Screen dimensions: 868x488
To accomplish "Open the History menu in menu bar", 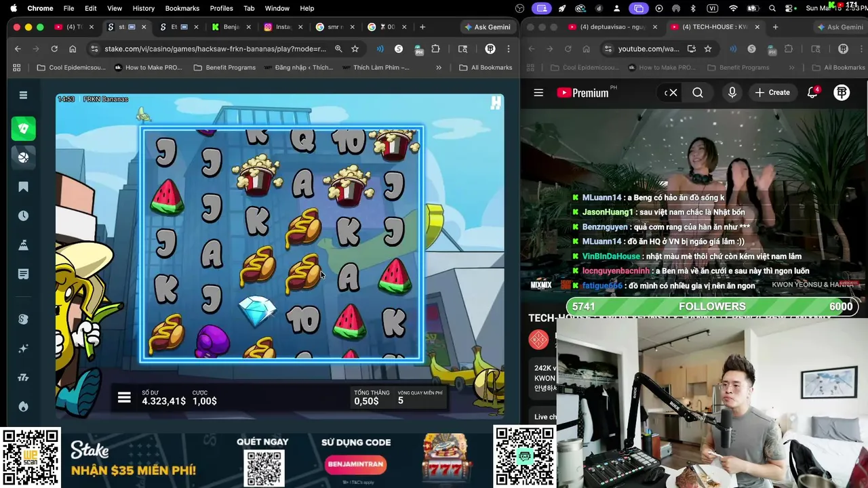I will coord(143,8).
